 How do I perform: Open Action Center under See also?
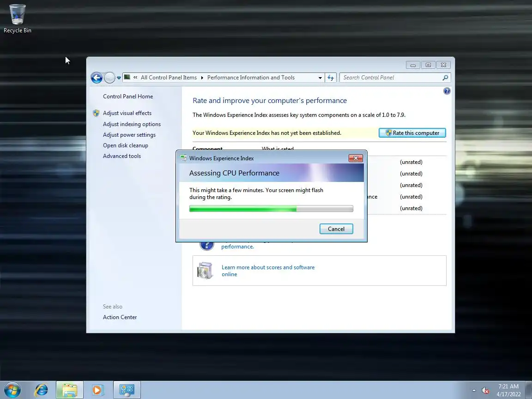(120, 317)
